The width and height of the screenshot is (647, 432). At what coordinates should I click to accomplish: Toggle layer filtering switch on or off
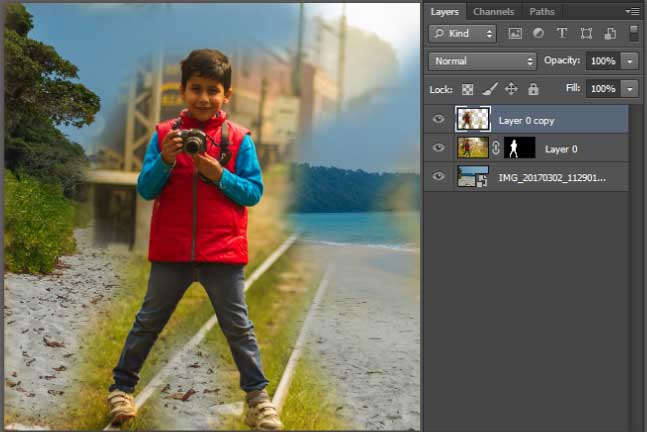[x=634, y=33]
